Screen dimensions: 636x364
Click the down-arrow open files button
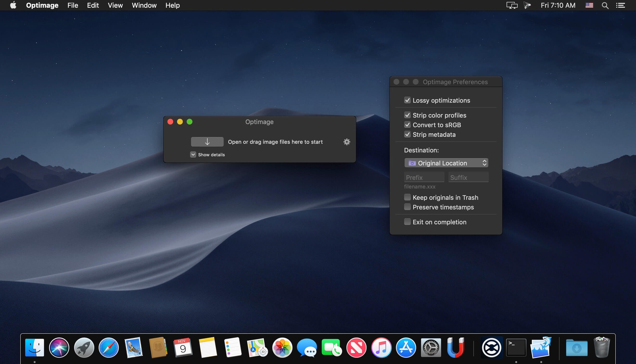(207, 142)
